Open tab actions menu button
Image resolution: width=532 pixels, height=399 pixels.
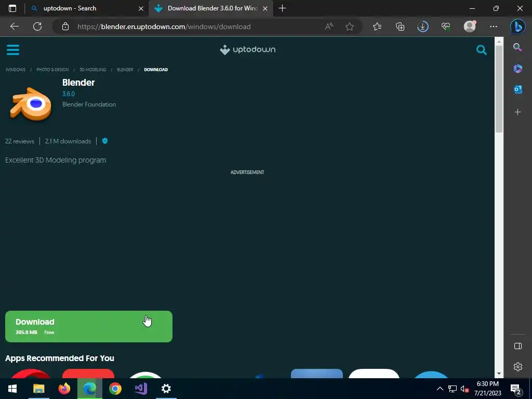(12, 8)
